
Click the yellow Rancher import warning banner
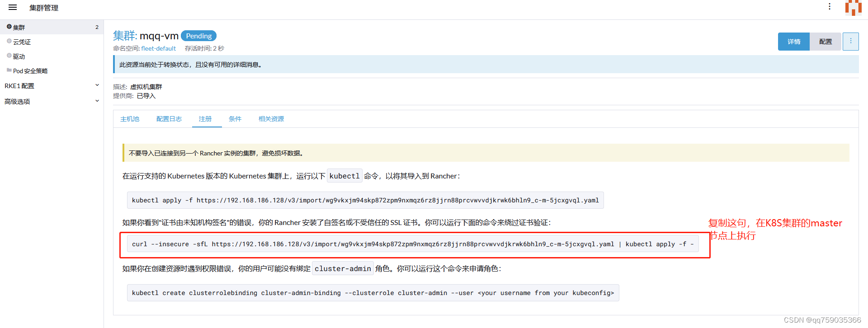(486, 153)
